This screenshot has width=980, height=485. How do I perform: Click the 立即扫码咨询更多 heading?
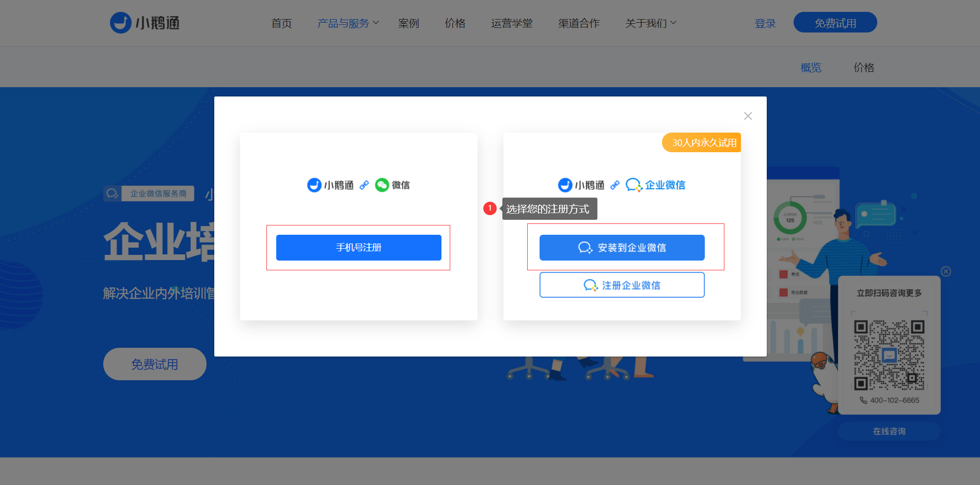pyautogui.click(x=889, y=293)
